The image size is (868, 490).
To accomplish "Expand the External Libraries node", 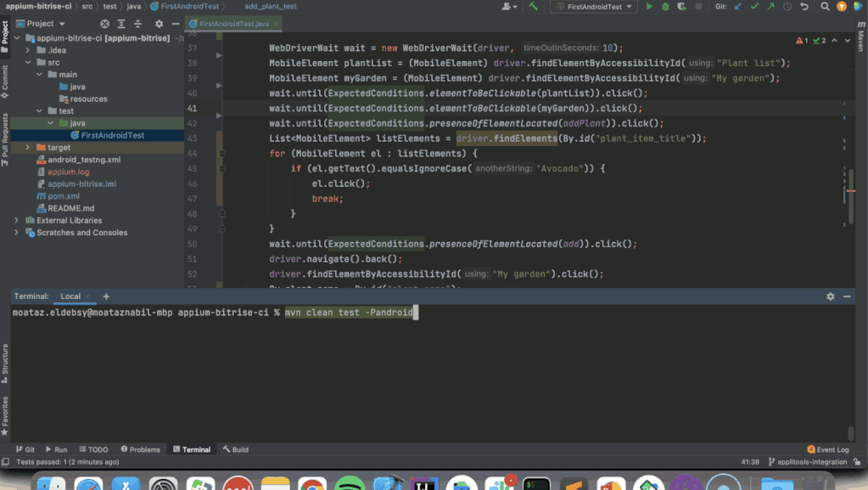I will [14, 220].
